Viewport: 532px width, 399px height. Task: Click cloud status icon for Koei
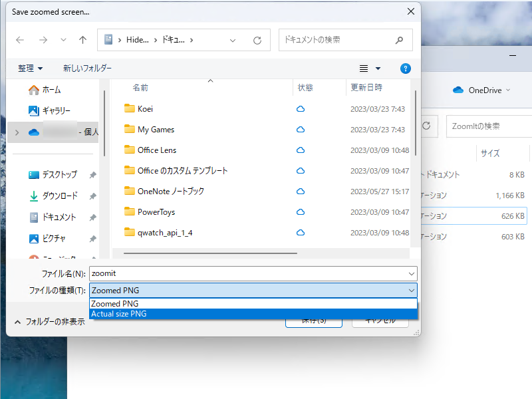[x=301, y=109]
